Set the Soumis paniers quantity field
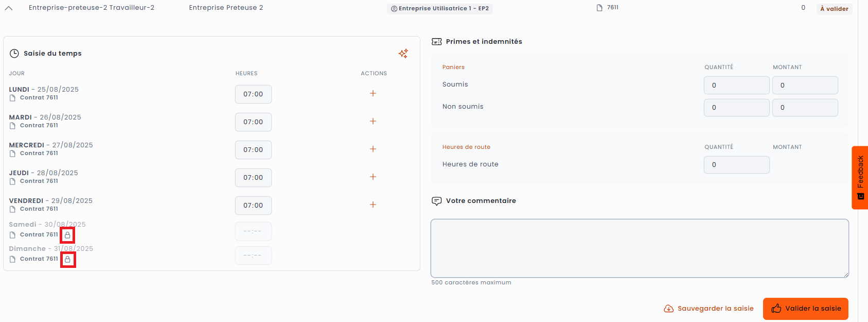Screen dimensions: 868x322 [737, 86]
